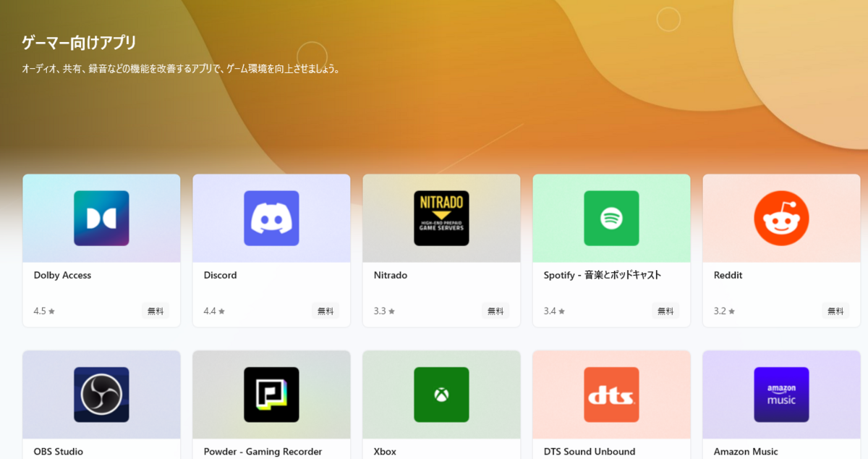Click the Nitrado title text
Viewport: 868px width, 459px height.
391,275
